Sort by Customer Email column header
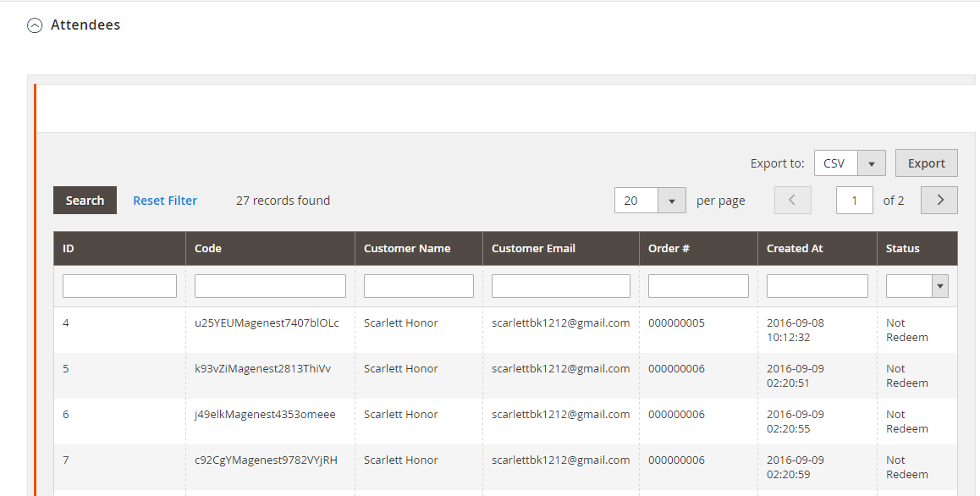 560,248
